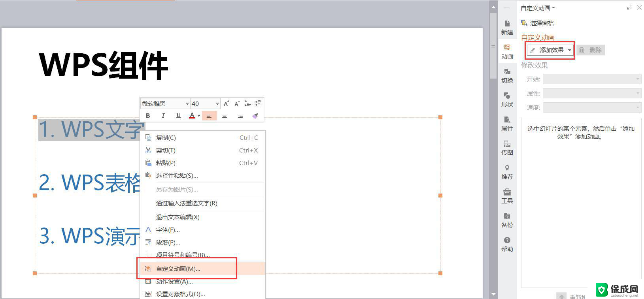
Task: Open 字体(F)... font dialog entry
Action: pos(202,229)
